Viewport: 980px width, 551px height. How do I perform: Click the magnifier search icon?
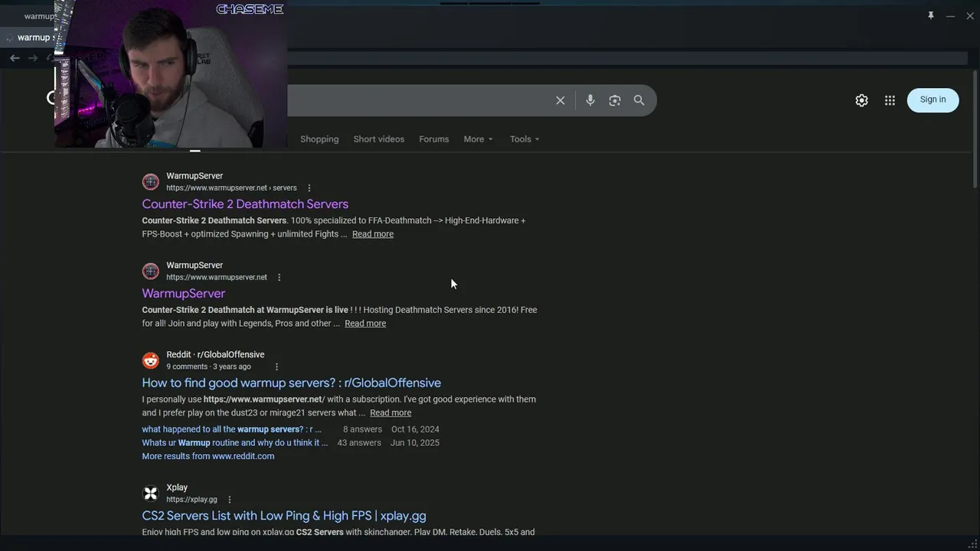click(x=639, y=100)
